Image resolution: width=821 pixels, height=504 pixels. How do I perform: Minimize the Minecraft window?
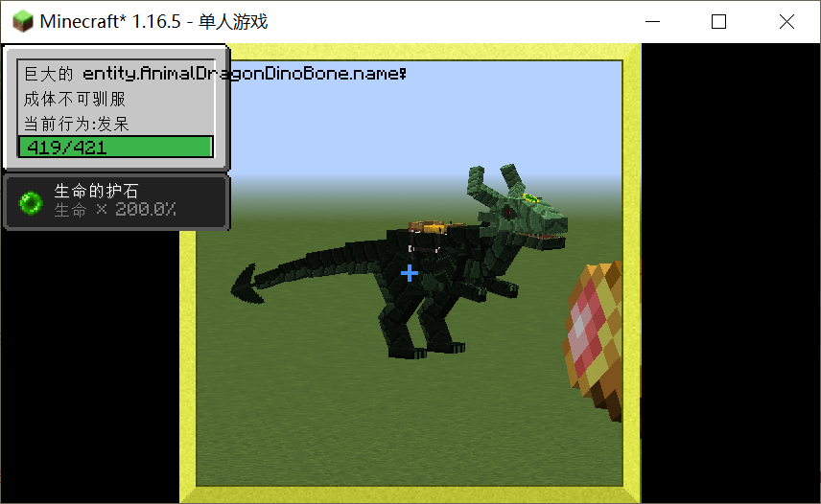652,21
